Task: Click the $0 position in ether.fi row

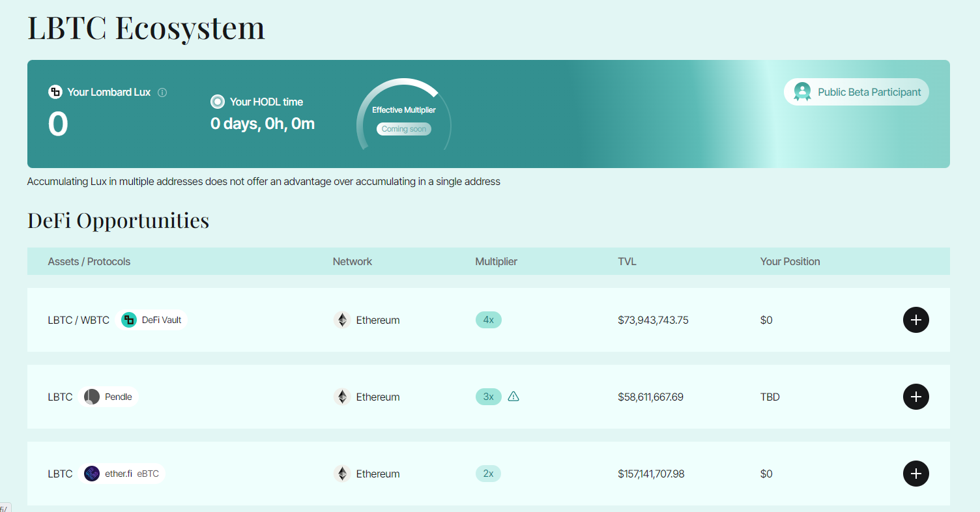Action: (766, 474)
